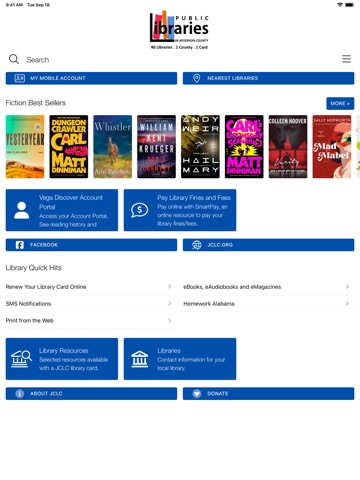
Task: Open Carl's Doomsday Scenario book cover
Action: (244, 147)
